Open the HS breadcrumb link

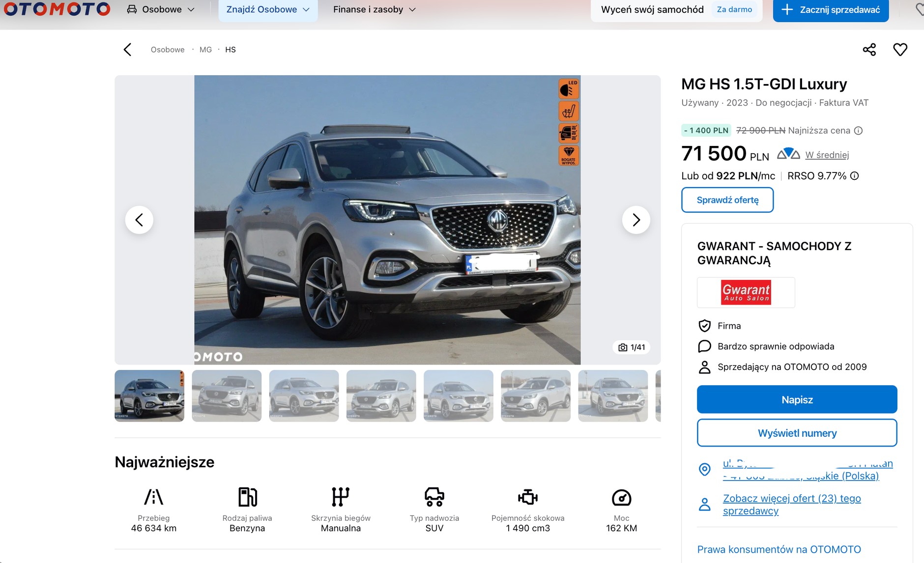coord(231,50)
